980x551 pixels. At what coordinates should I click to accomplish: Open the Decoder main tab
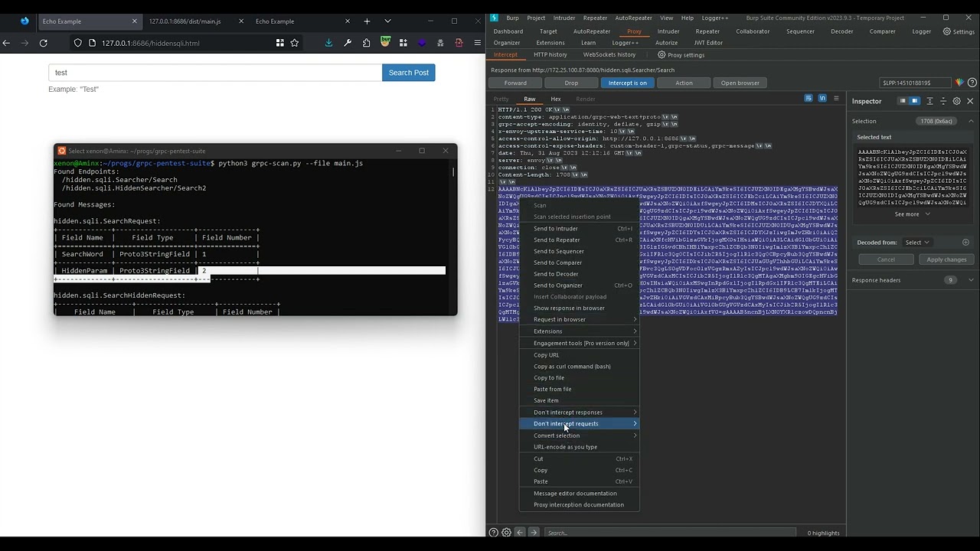coord(841,31)
